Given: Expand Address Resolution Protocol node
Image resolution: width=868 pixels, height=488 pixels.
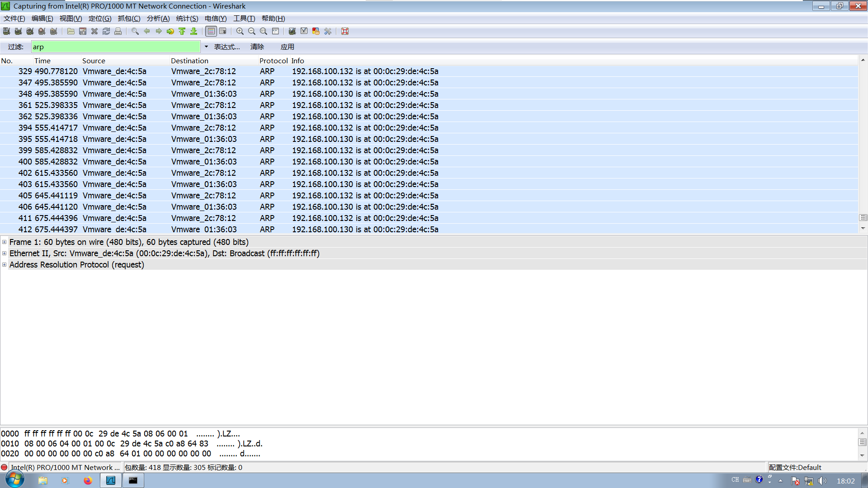Looking at the screenshot, I should [x=5, y=265].
